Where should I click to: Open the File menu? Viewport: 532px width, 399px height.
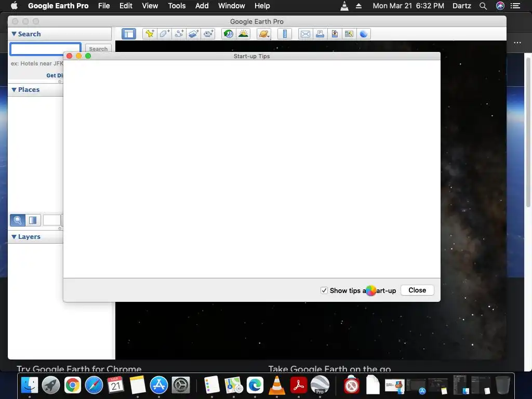tap(104, 6)
